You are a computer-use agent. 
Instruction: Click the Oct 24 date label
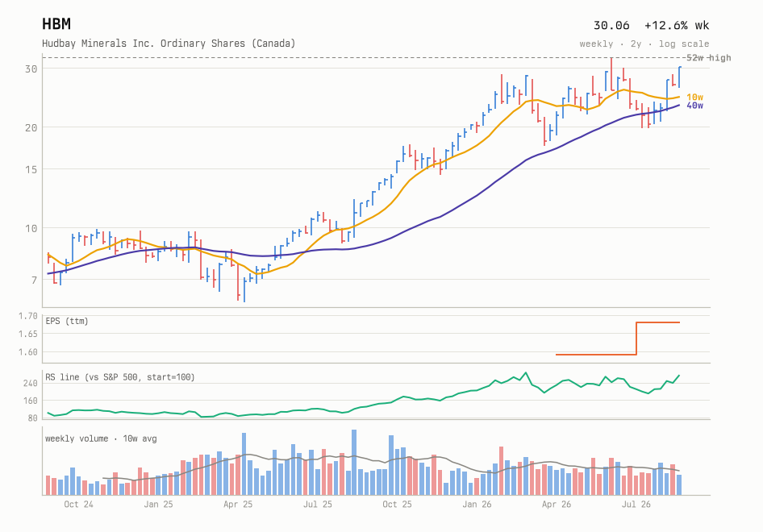click(x=78, y=505)
